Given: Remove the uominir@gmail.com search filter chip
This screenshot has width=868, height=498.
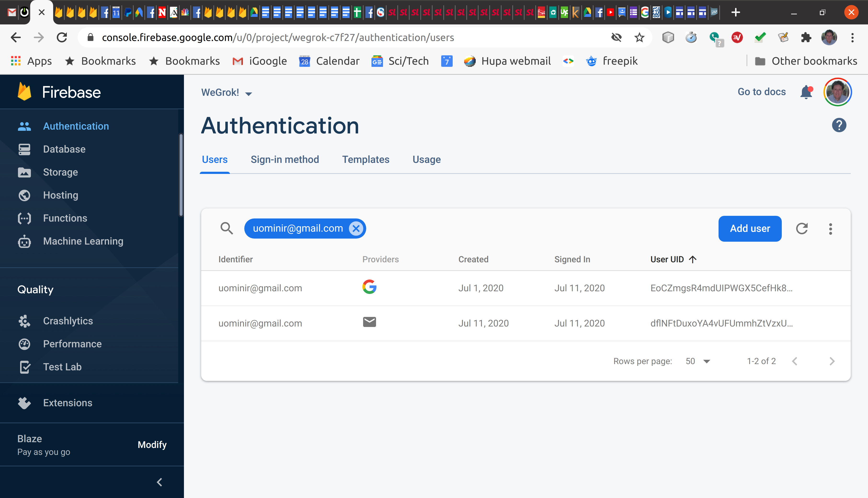Looking at the screenshot, I should (x=356, y=229).
